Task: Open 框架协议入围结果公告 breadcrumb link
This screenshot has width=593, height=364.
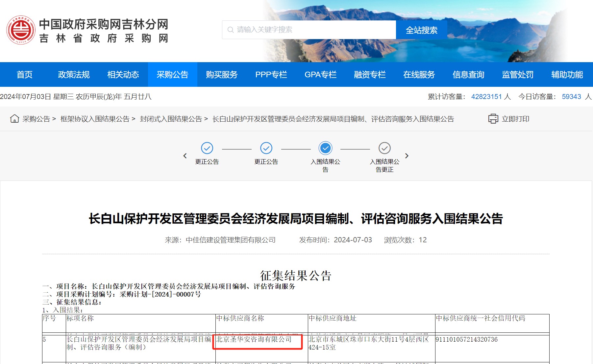Action: [x=95, y=119]
